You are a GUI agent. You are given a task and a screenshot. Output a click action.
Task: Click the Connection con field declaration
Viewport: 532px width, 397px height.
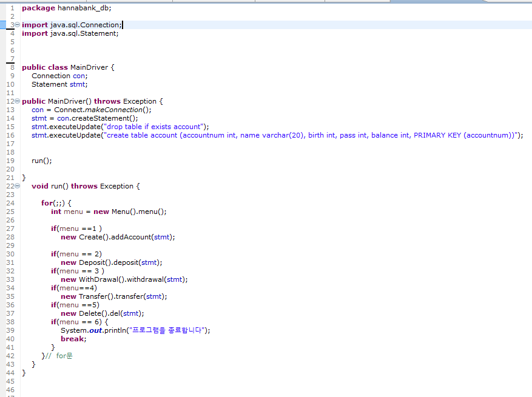click(x=59, y=76)
